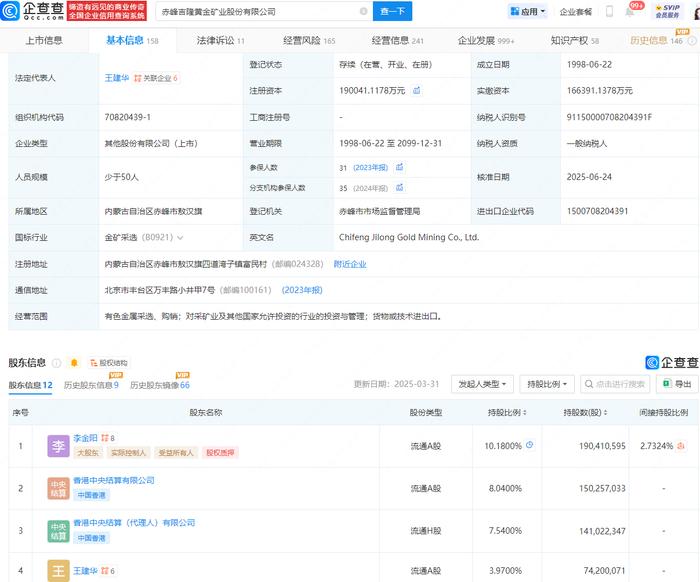700x582 pixels.
Task: Open the 历史信息 VIP tab
Action: tap(656, 41)
